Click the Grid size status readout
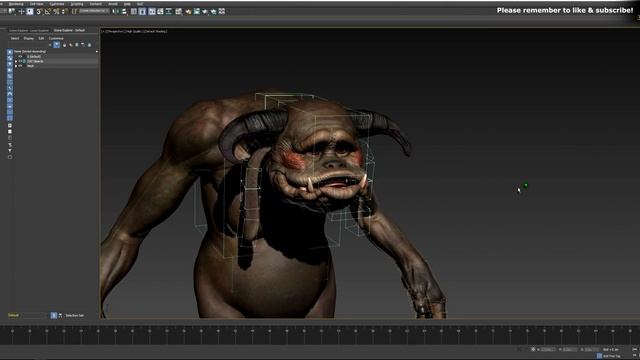640x360 pixels. click(x=611, y=350)
